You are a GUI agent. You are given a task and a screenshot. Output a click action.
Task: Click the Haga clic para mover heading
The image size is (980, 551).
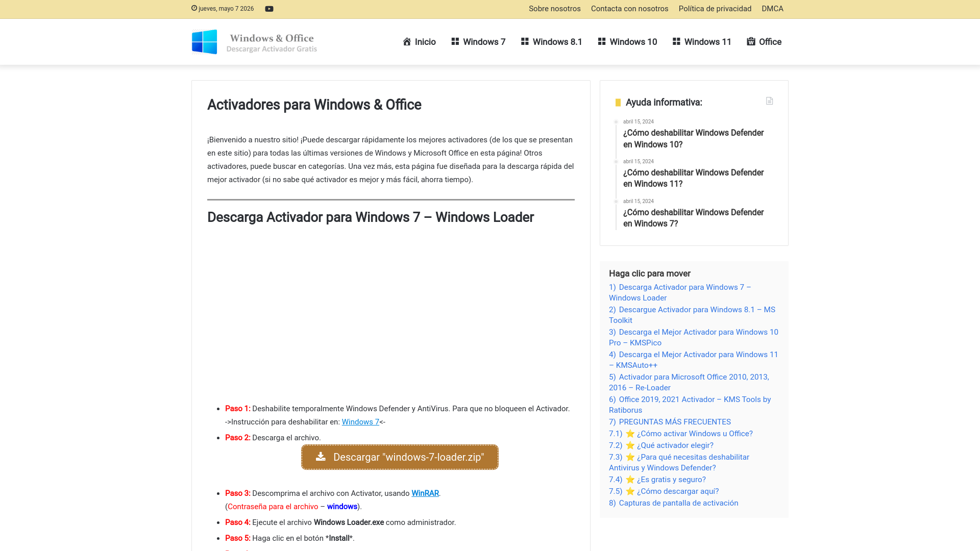649,273
